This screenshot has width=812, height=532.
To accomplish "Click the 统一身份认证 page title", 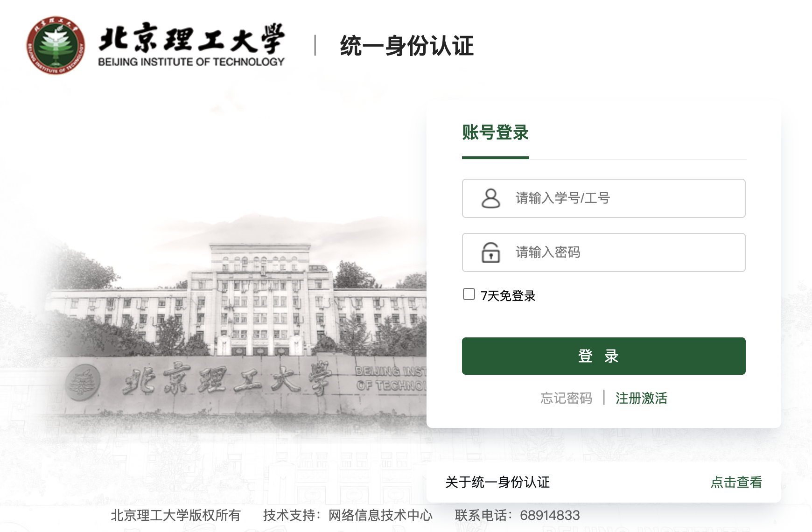I will tap(406, 46).
